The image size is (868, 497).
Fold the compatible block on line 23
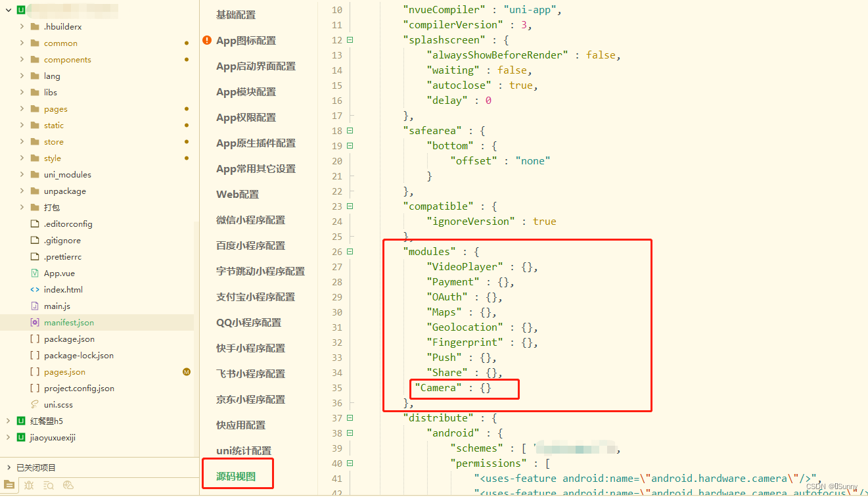click(x=350, y=206)
